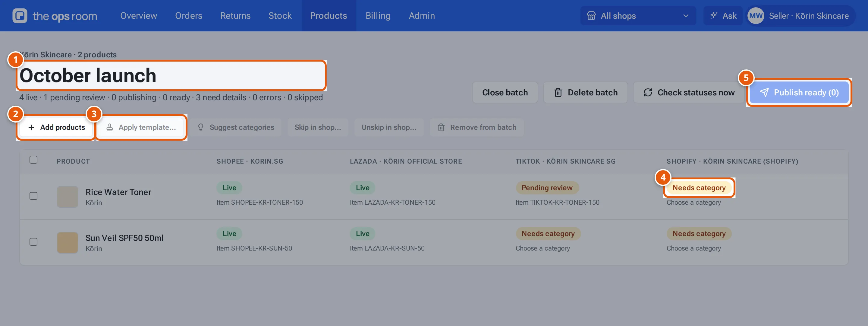
Task: Click the shop storefront icon in selector
Action: pyautogui.click(x=591, y=16)
